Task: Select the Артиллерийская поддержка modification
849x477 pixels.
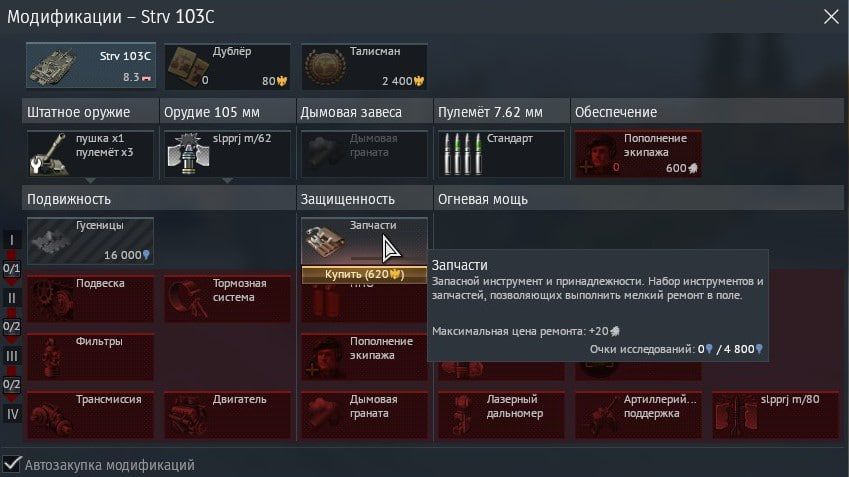Action: (x=638, y=415)
